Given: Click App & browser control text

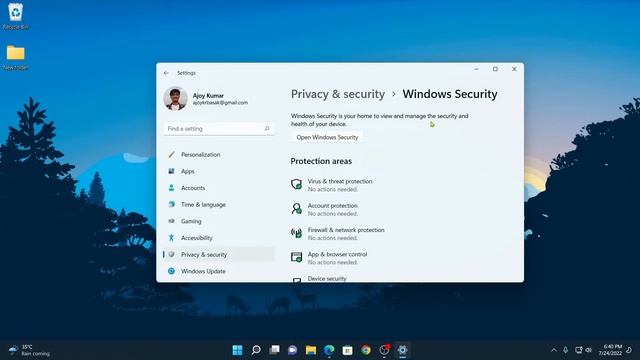Looking at the screenshot, I should (x=337, y=254).
